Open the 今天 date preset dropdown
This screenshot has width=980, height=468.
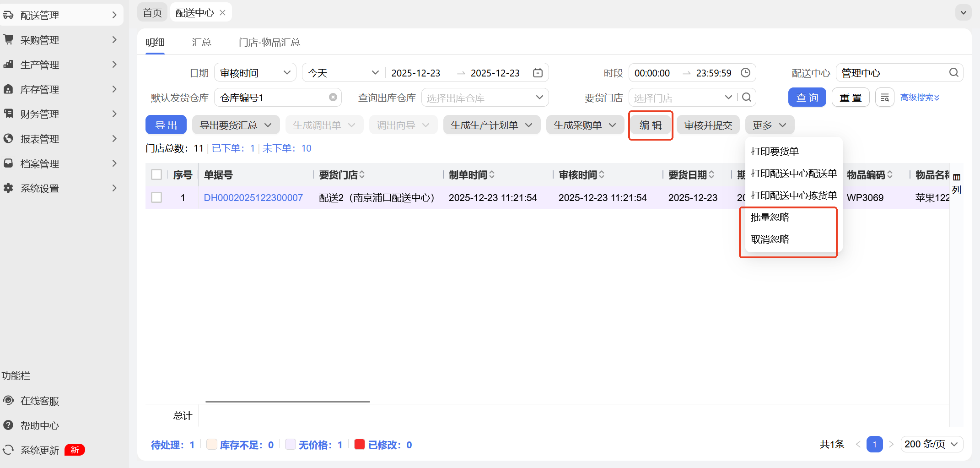tap(343, 73)
